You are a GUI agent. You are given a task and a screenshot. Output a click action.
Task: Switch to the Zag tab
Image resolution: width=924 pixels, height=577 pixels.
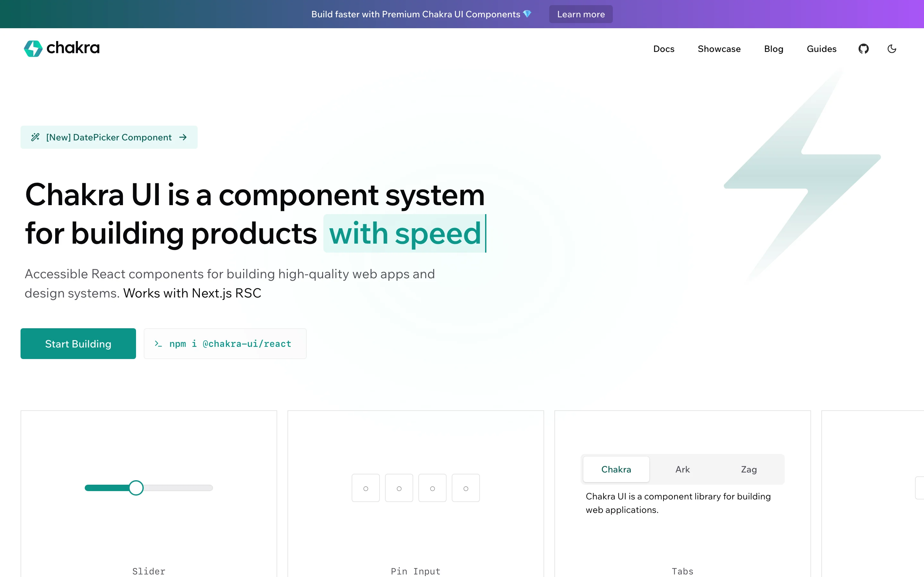(x=749, y=469)
